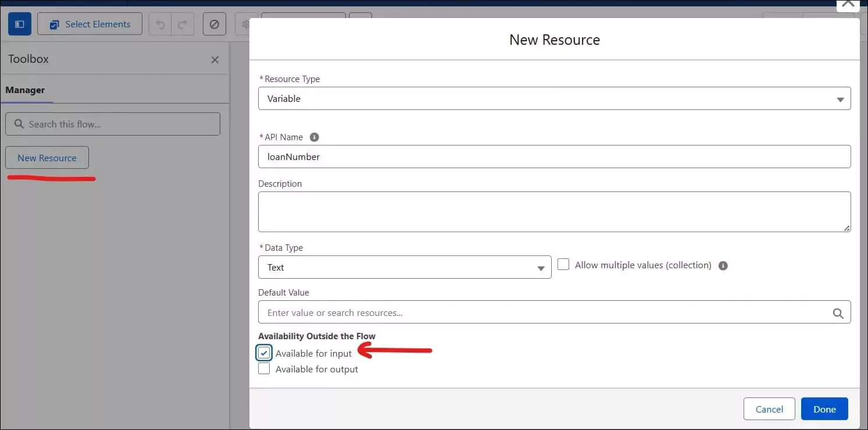Close the Toolbox panel with the X
The width and height of the screenshot is (868, 430).
215,59
